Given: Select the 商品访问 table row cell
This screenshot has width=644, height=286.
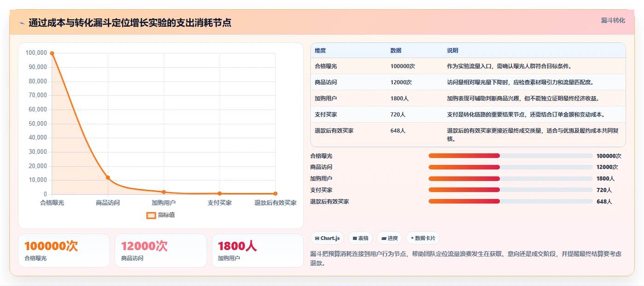Looking at the screenshot, I should 349,82.
